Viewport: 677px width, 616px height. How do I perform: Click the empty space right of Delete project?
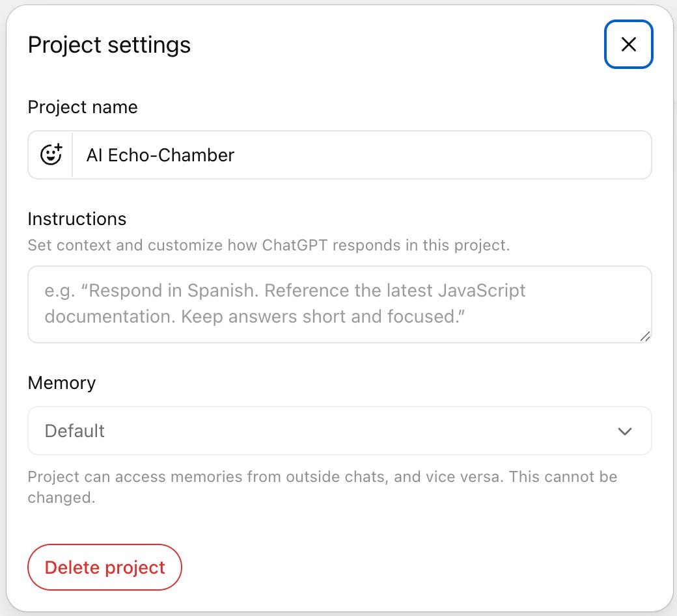pos(417,567)
